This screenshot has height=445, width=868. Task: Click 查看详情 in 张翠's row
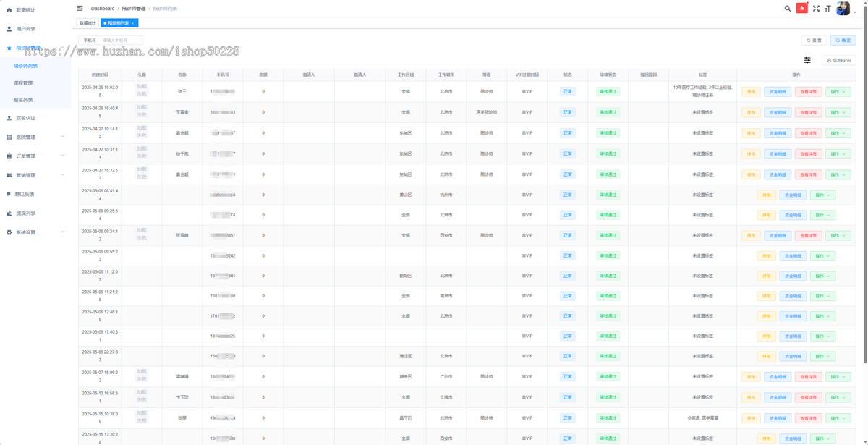(x=808, y=418)
